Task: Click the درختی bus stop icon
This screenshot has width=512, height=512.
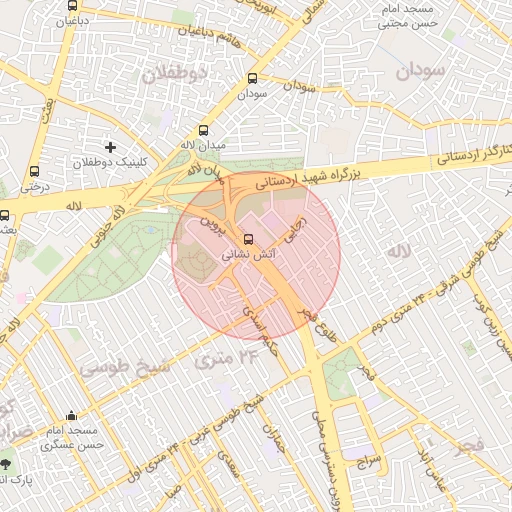Action: pyautogui.click(x=34, y=171)
